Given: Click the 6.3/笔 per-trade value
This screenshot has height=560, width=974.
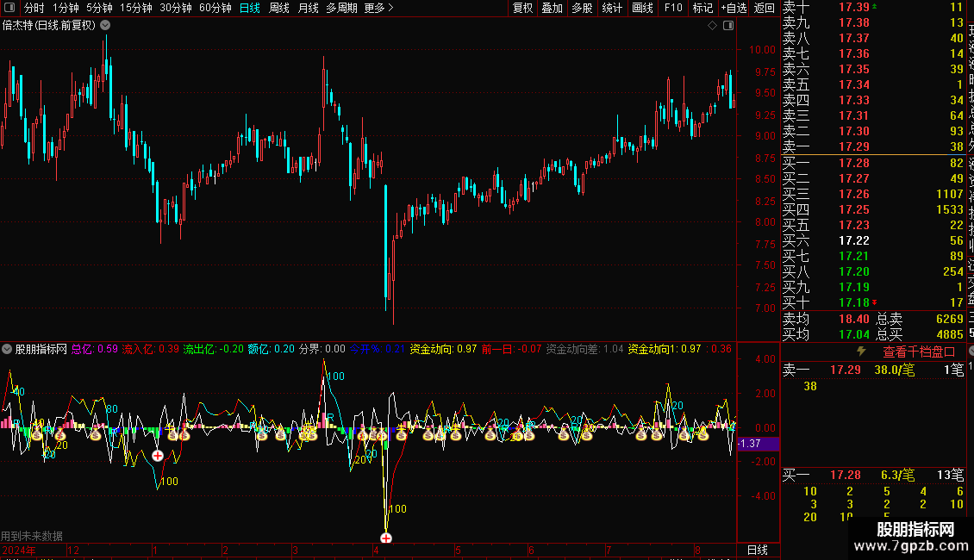Looking at the screenshot, I should (897, 475).
